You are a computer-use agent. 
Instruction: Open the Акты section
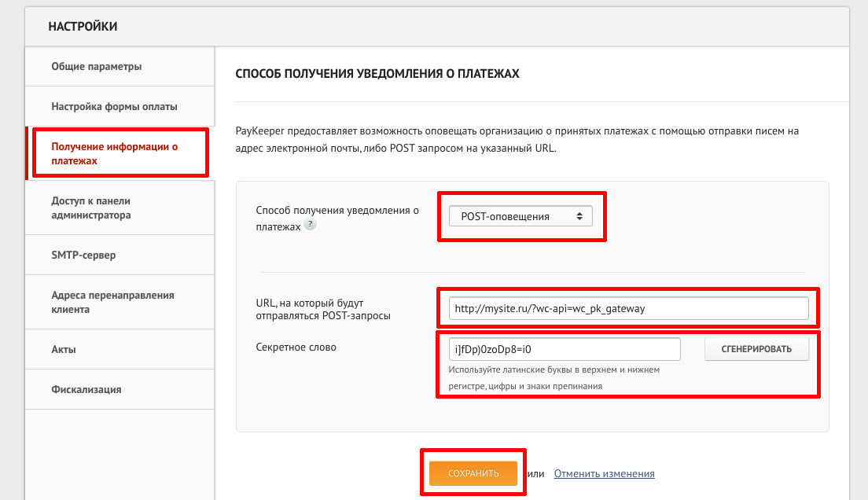tap(64, 349)
